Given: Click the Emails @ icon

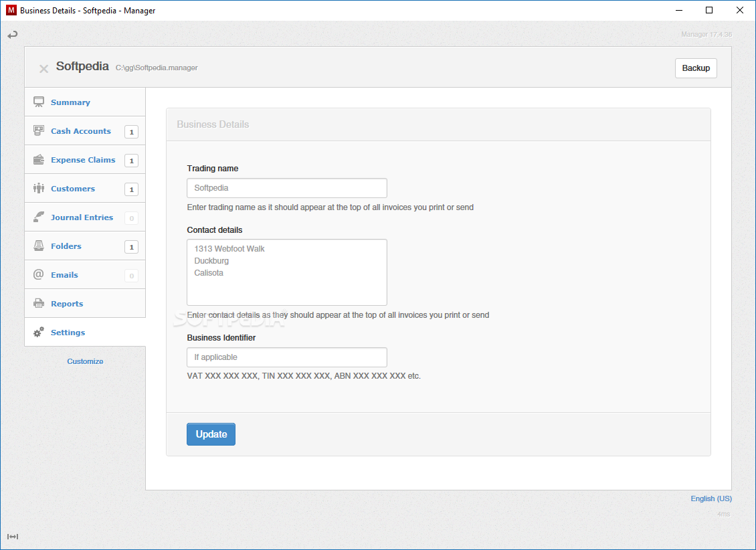Looking at the screenshot, I should click(39, 274).
